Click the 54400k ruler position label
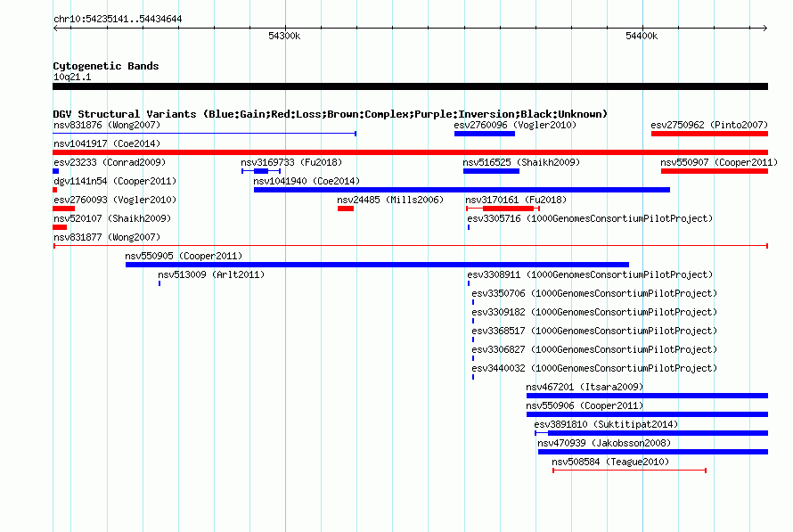 point(642,36)
